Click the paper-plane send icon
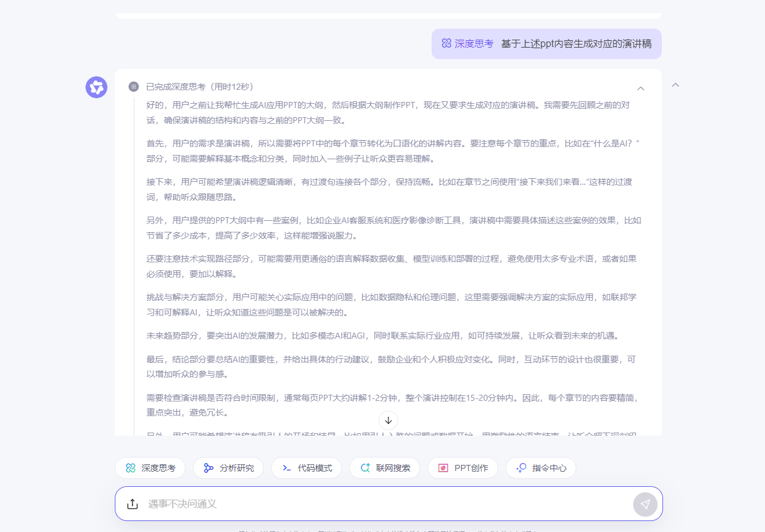Image resolution: width=765 pixels, height=532 pixels. click(x=645, y=504)
